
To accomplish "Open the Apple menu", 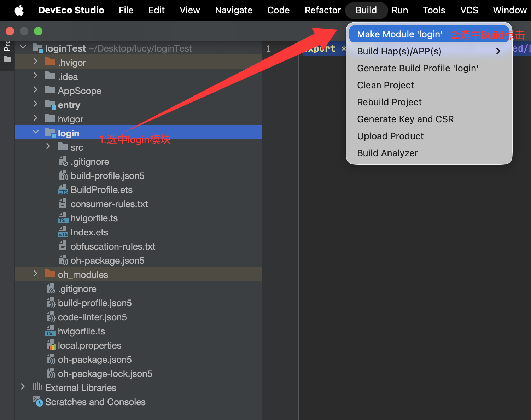I will tap(19, 10).
